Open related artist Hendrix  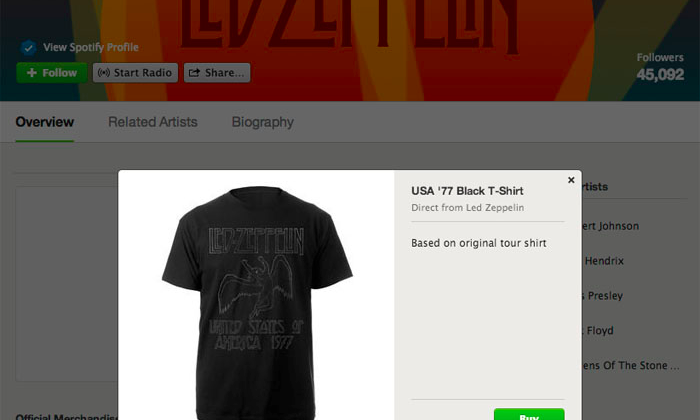click(604, 261)
